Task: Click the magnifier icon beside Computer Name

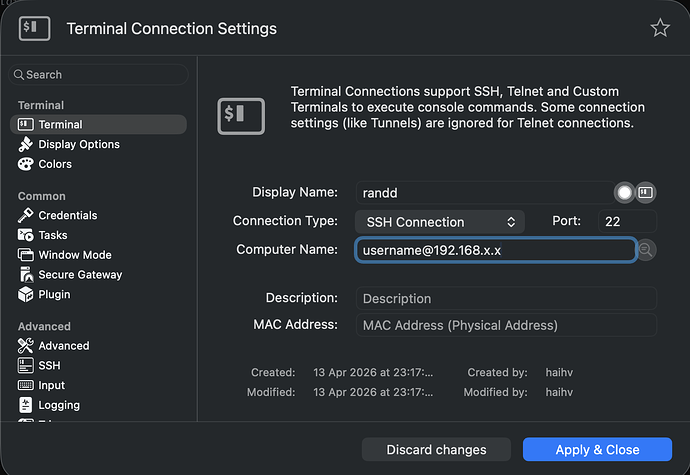Action: coord(647,250)
